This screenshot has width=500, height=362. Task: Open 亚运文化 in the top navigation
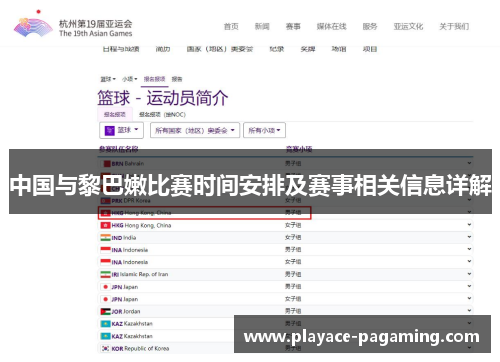(408, 26)
